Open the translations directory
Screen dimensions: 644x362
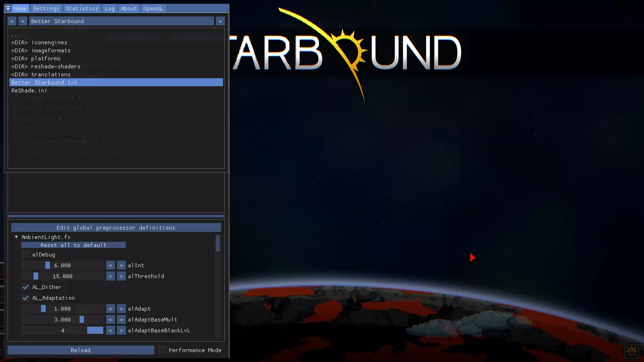(x=116, y=74)
